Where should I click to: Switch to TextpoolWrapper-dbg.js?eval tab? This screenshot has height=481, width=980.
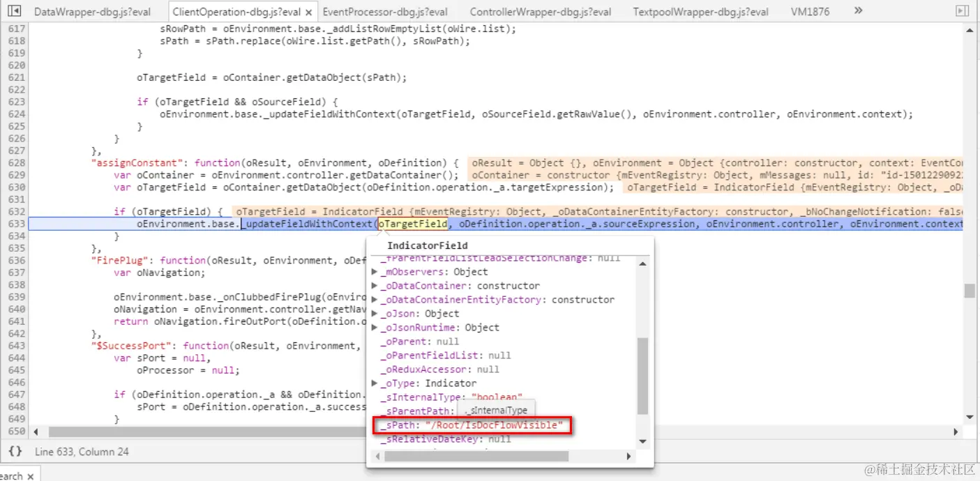[701, 12]
